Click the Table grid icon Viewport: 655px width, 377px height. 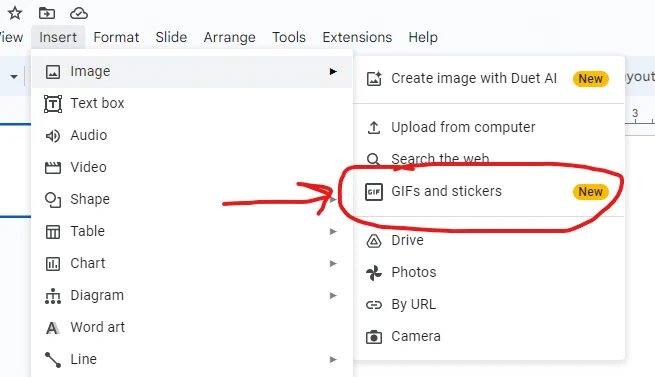coord(53,232)
